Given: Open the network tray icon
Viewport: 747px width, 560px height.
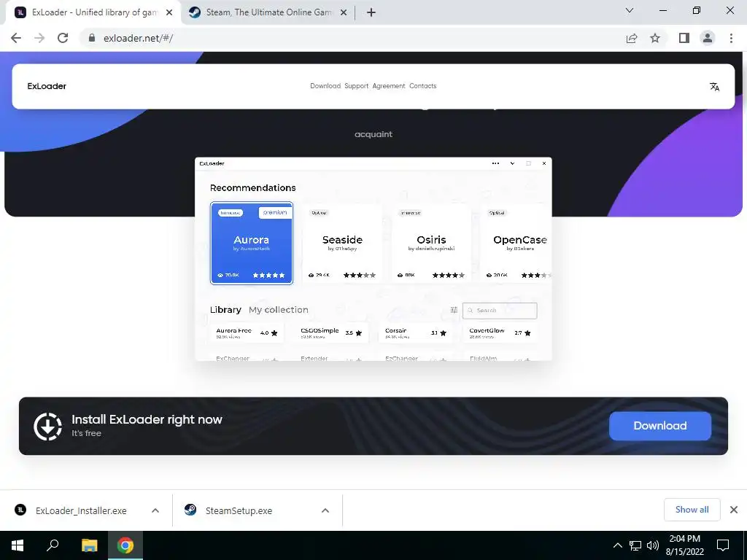Looking at the screenshot, I should [635, 545].
